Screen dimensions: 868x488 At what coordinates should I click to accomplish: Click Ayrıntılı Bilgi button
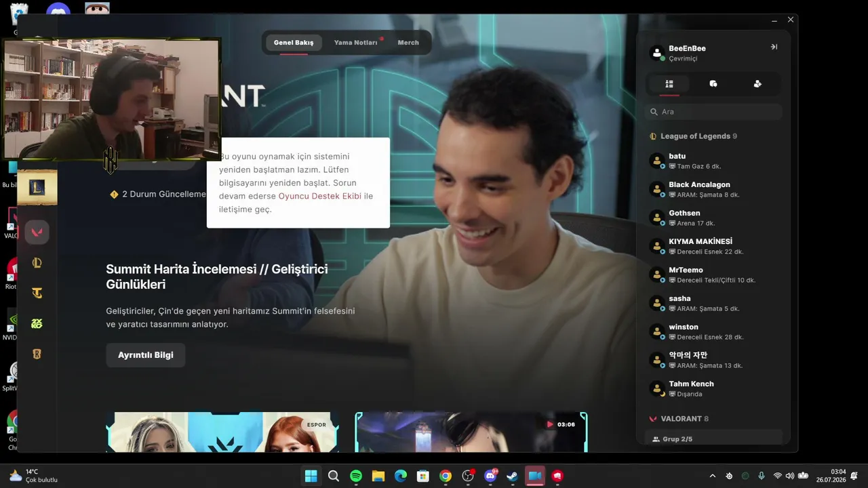[146, 355]
